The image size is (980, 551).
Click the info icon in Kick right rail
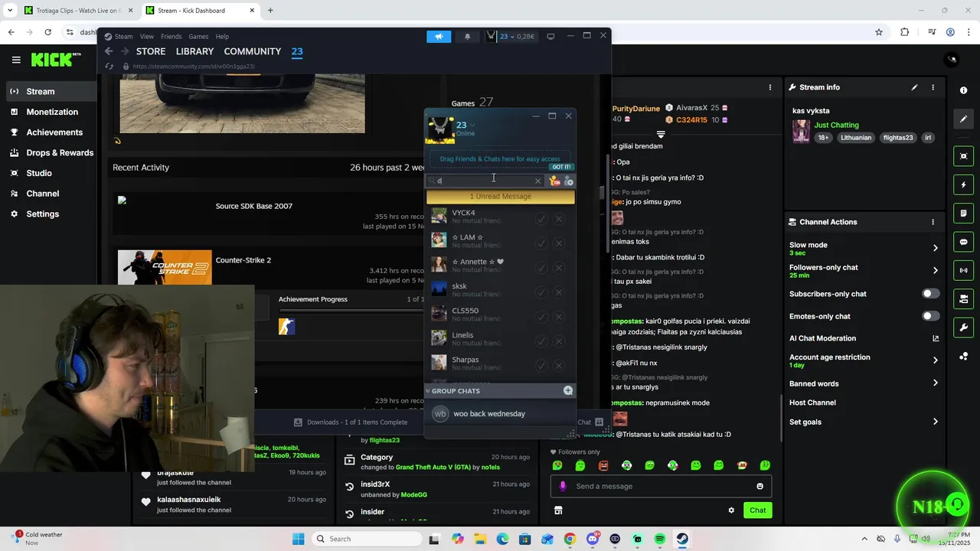[963, 90]
